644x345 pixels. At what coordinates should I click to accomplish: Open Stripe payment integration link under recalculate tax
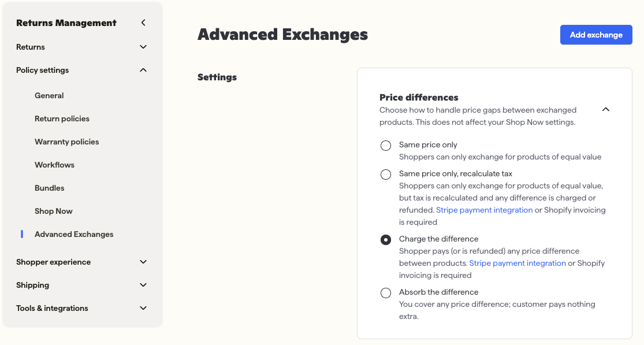484,210
